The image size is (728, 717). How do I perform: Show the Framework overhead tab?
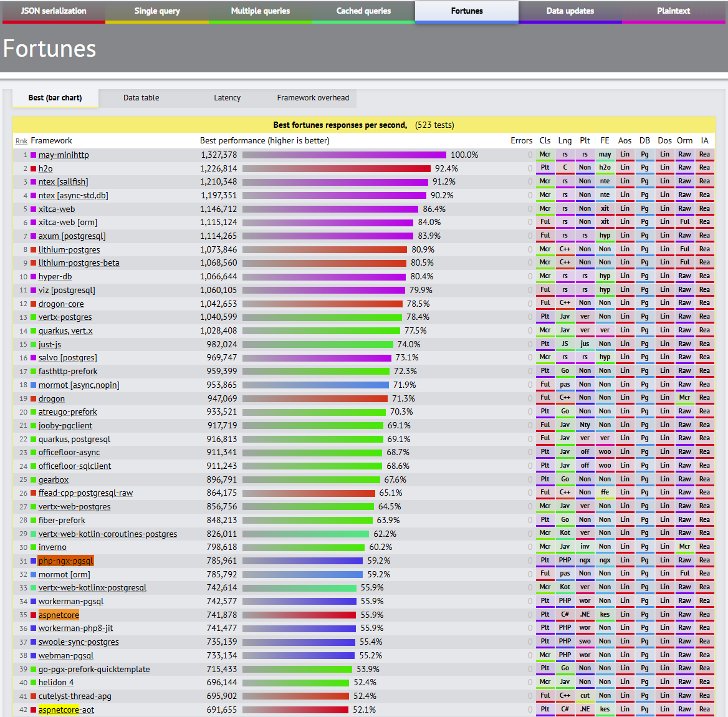tap(313, 98)
